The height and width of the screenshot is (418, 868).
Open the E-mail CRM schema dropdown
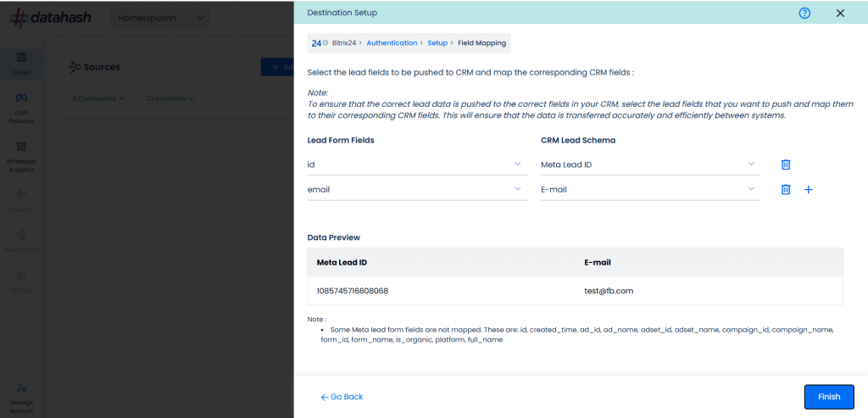(650, 189)
